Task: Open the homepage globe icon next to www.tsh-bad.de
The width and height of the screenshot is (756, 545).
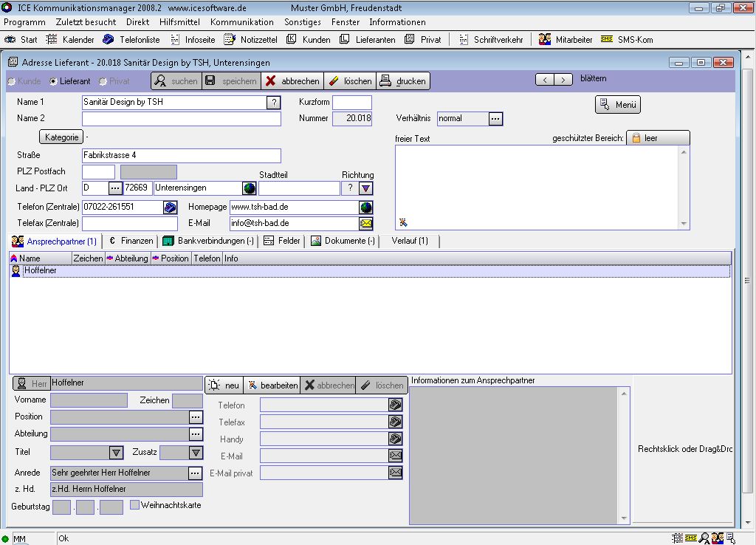Action: pyautogui.click(x=365, y=208)
